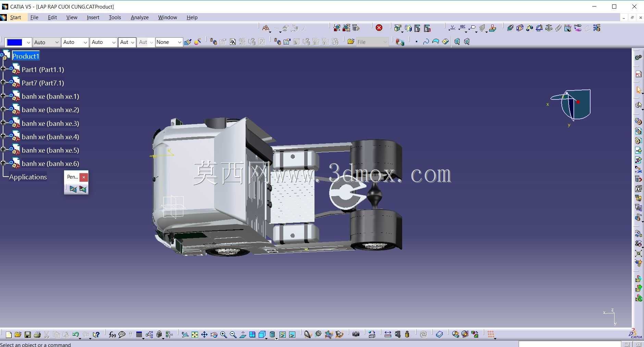Open the Help menu
This screenshot has width=644, height=347.
tap(192, 17)
